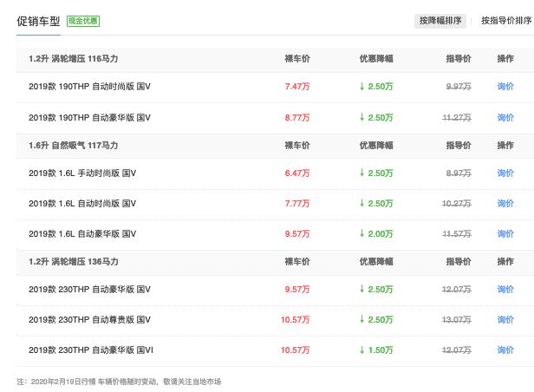The height and width of the screenshot is (392, 534).
Task: Click the 9.97万 guide price
Action: point(459,87)
